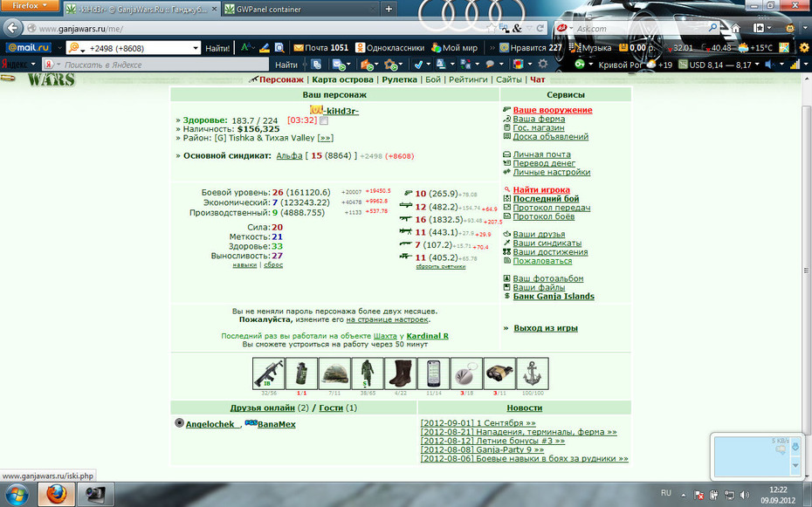The height and width of the screenshot is (507, 812).
Task: Click the Windows Start orb
Action: tap(17, 495)
